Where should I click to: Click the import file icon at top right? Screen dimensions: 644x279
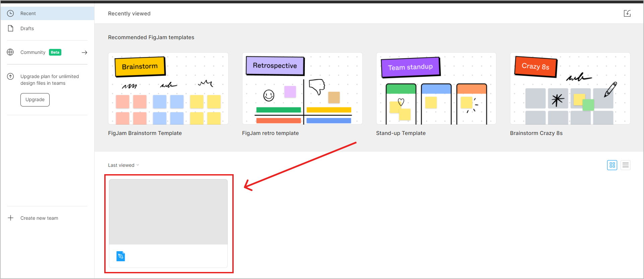pos(627,13)
